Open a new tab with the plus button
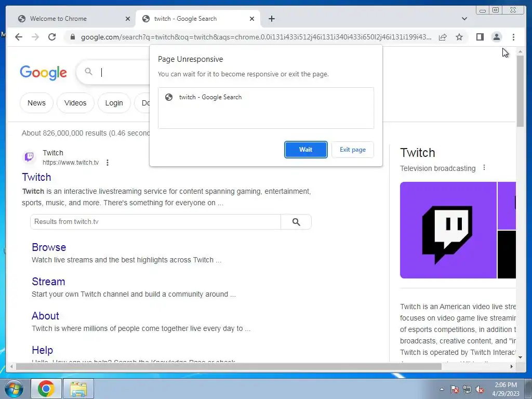The width and height of the screenshot is (532, 399). pyautogui.click(x=271, y=19)
